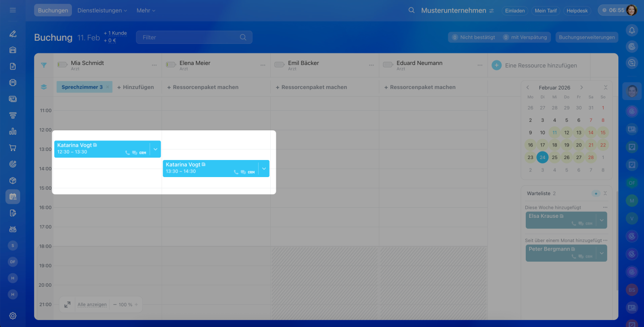The height and width of the screenshot is (327, 644).
Task: Open the Dienstleistungen dropdown menu
Action: 102,10
